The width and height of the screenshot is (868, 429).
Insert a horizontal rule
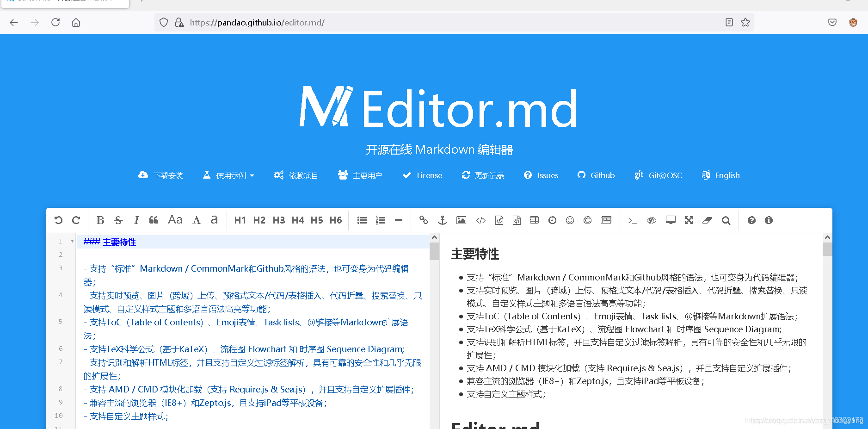tap(399, 220)
